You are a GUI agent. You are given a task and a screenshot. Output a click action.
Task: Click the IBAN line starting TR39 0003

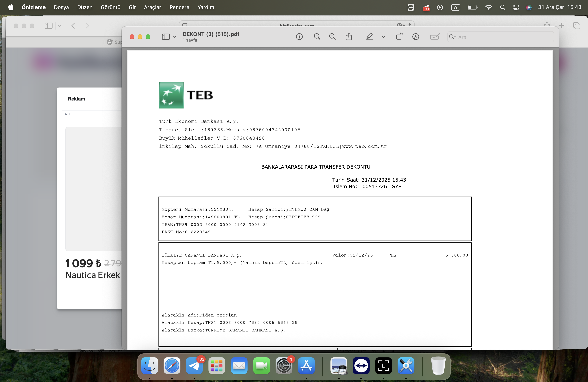click(215, 225)
